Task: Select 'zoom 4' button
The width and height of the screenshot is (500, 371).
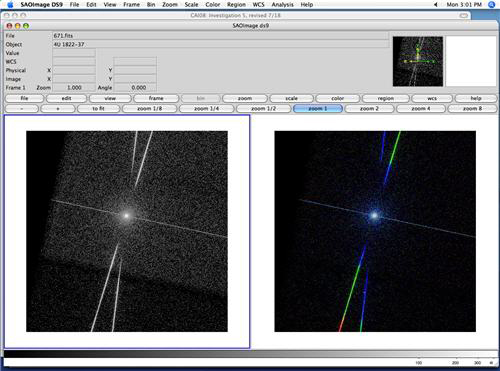Action: (421, 109)
